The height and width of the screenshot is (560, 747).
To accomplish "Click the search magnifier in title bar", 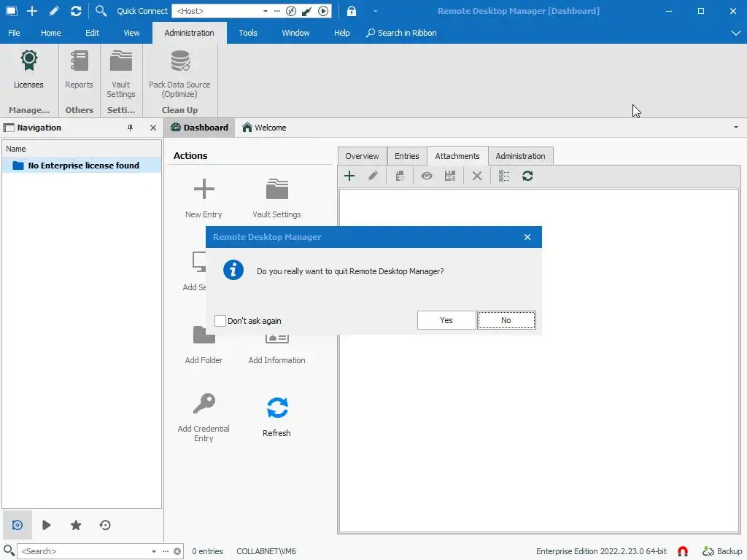I will (101, 10).
